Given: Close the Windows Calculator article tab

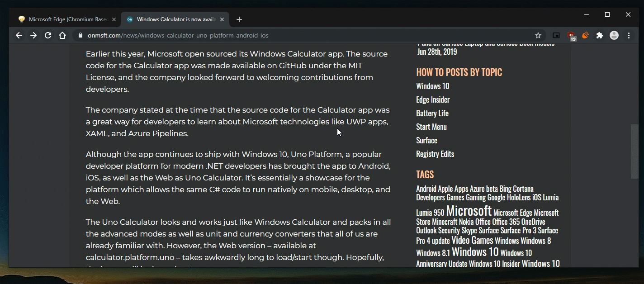Looking at the screenshot, I should coord(222,19).
